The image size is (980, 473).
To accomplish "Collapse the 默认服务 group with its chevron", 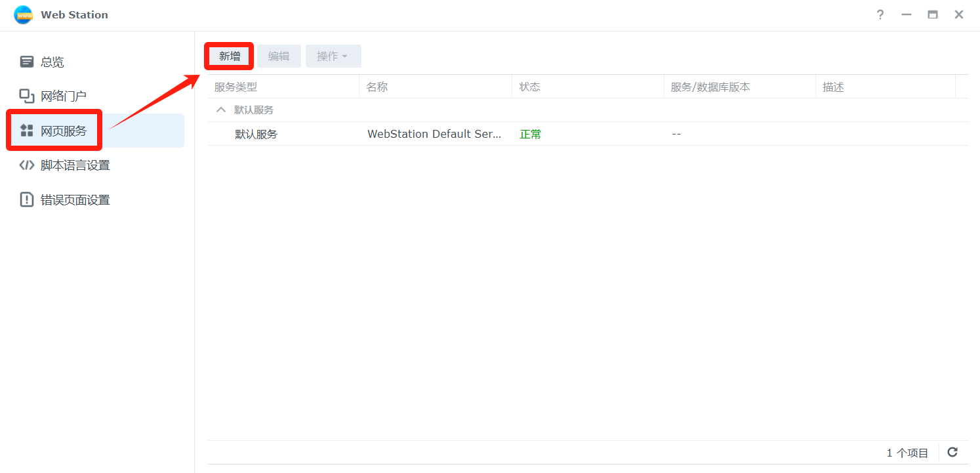I will (221, 110).
